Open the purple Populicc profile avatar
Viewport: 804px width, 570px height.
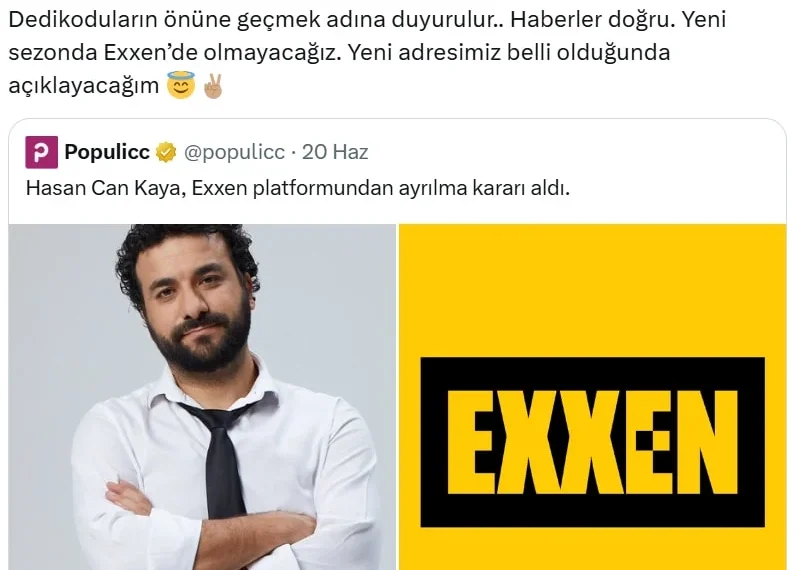point(42,152)
